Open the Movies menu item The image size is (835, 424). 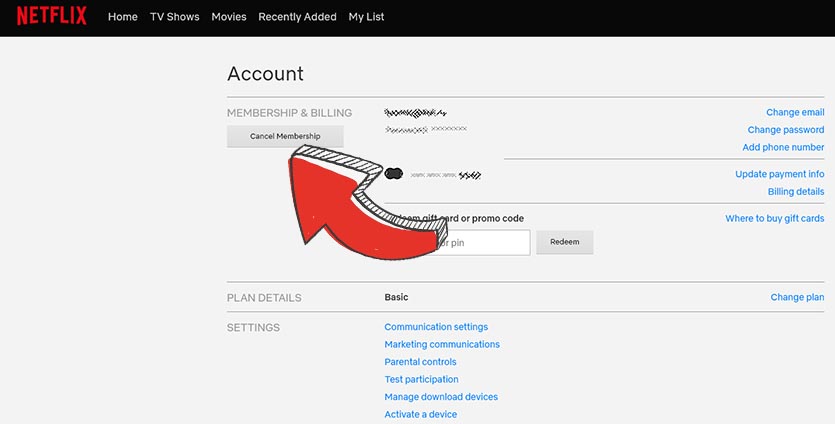[229, 17]
